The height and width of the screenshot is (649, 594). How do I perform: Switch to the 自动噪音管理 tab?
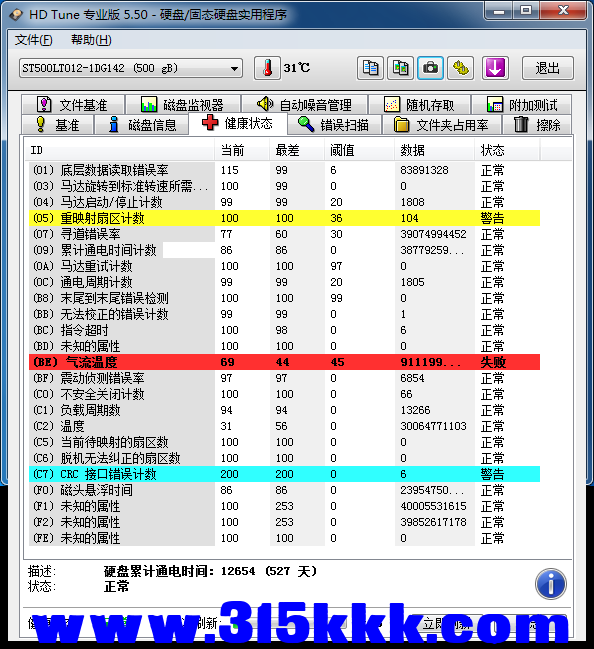pos(305,105)
